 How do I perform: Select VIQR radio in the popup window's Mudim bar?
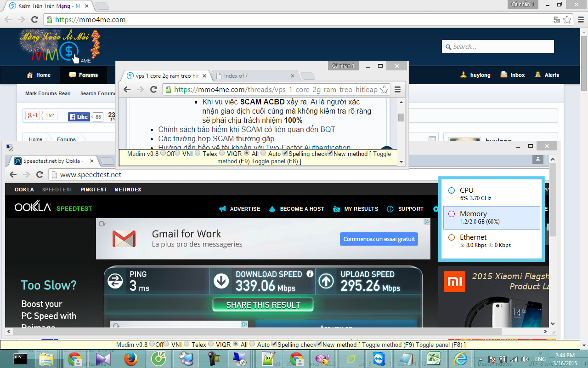coord(222,153)
